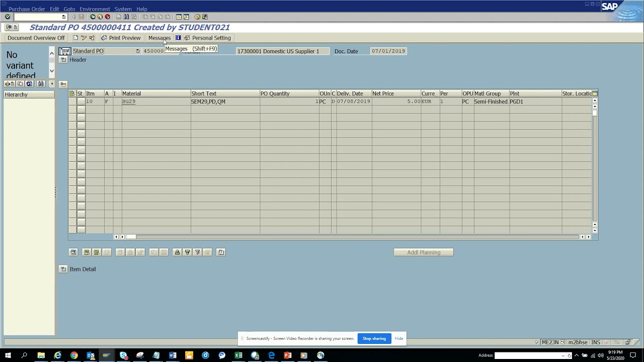This screenshot has height=362, width=644.
Task: Click Stop sharing in Screencastify bar
Action: tap(374, 338)
